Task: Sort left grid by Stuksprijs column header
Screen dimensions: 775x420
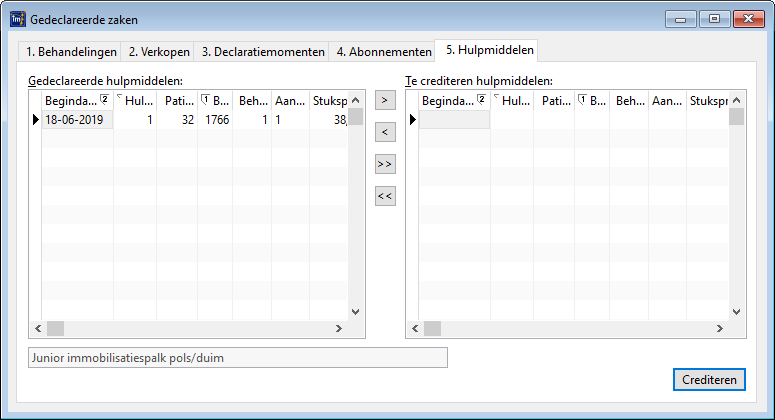Action: [329, 101]
